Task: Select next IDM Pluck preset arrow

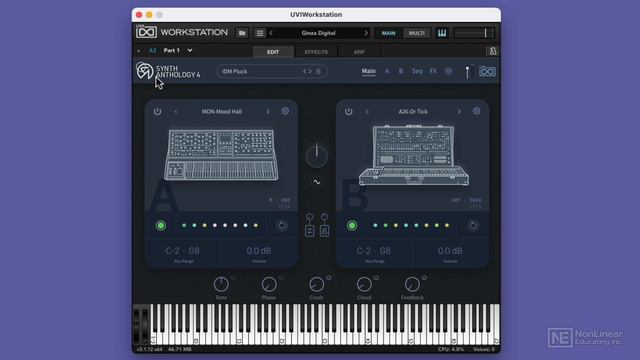Action: [x=310, y=71]
